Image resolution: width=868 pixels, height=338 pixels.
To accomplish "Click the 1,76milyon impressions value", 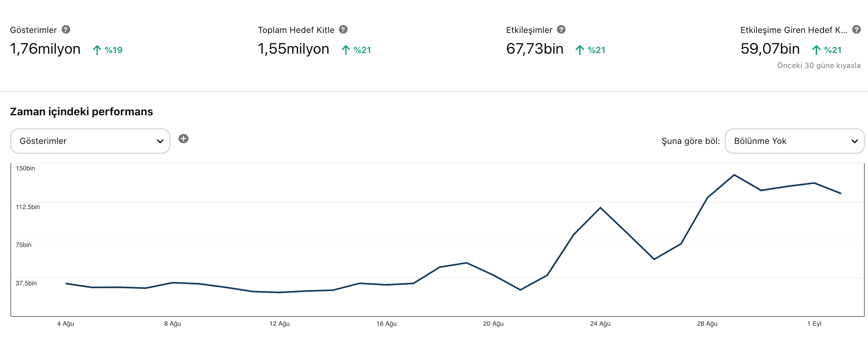I will tap(45, 49).
